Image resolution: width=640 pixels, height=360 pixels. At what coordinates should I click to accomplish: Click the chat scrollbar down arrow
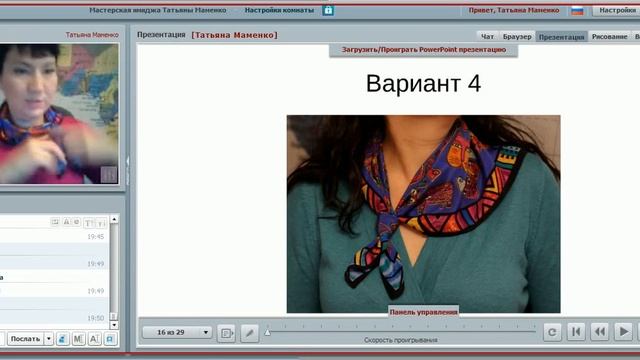coord(114,325)
